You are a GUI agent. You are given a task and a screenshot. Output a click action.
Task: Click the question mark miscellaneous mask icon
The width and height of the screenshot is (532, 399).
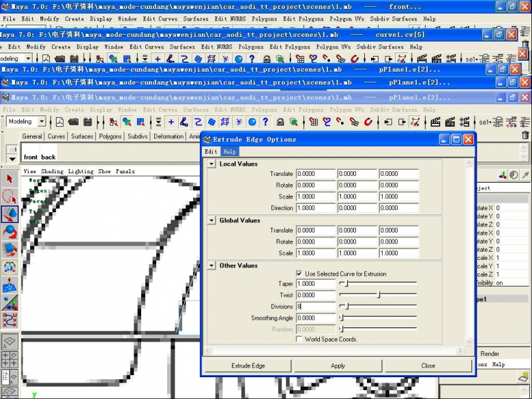tap(265, 122)
